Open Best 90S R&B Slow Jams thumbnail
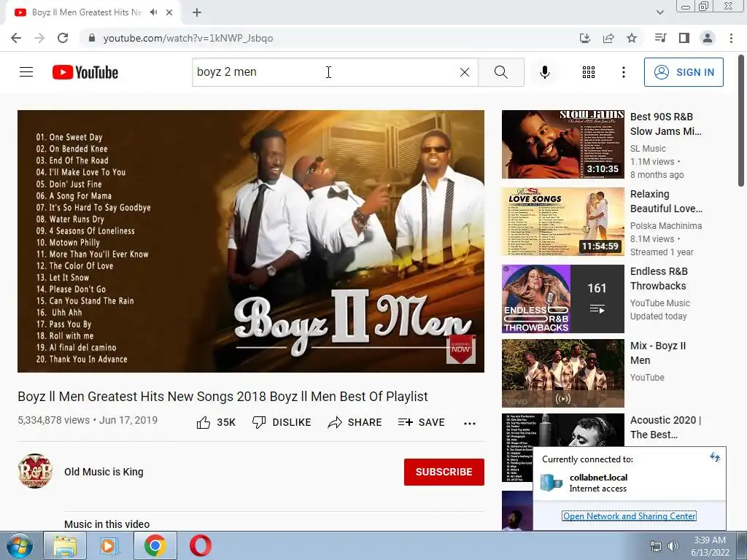Viewport: 747px width, 560px height. [562, 144]
